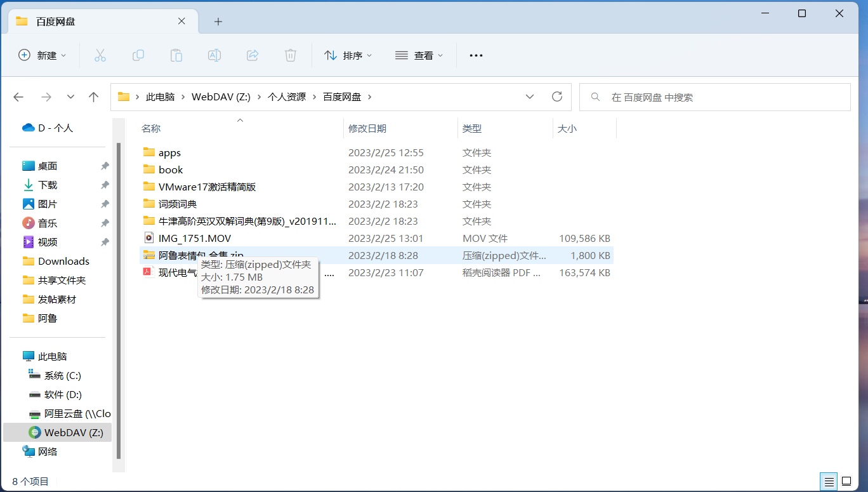868x492 pixels.
Task: Click the Share icon in toolbar
Action: tap(253, 55)
